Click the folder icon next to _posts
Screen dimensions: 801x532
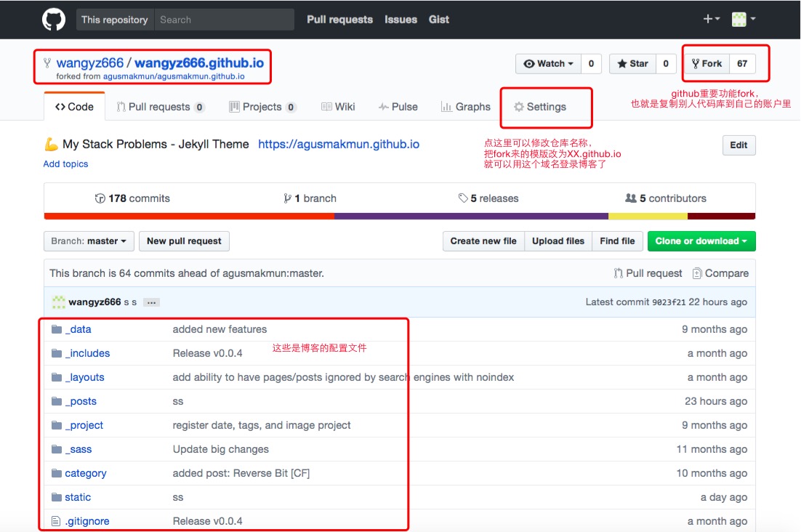pos(57,401)
